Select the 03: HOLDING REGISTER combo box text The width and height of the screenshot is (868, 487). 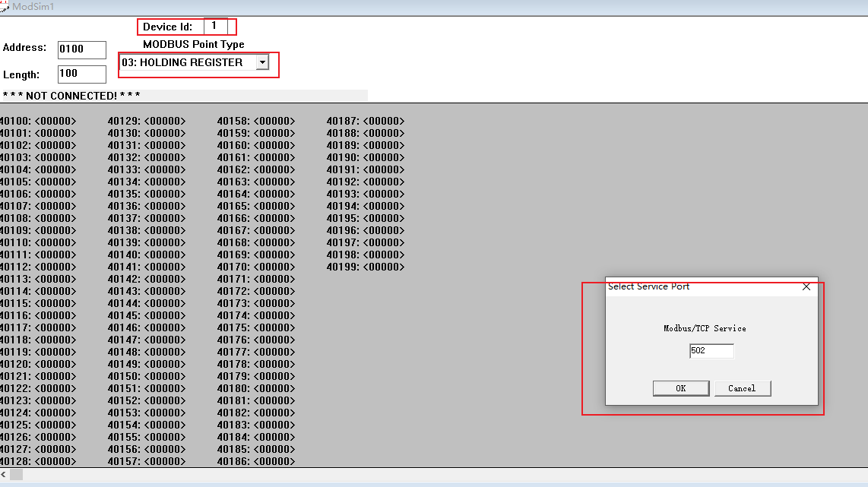click(187, 62)
